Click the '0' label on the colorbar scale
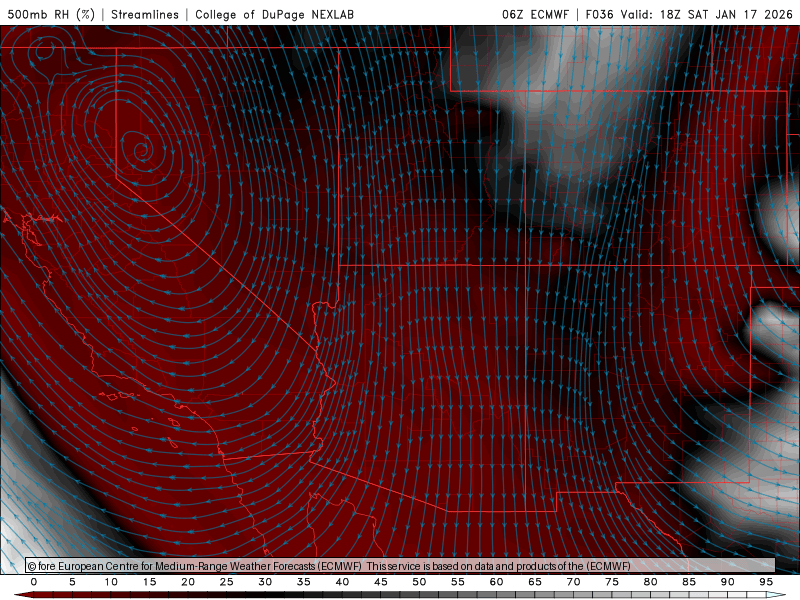This screenshot has height=600, width=800. click(x=34, y=582)
